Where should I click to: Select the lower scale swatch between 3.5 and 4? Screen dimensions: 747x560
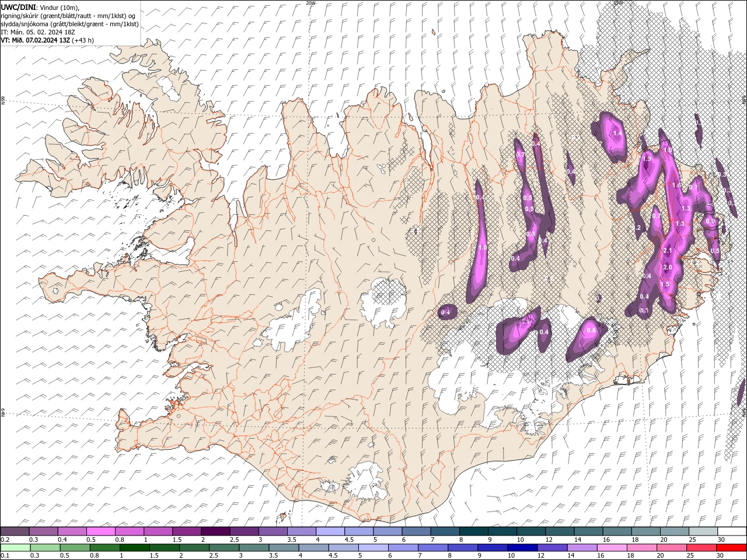click(x=284, y=548)
